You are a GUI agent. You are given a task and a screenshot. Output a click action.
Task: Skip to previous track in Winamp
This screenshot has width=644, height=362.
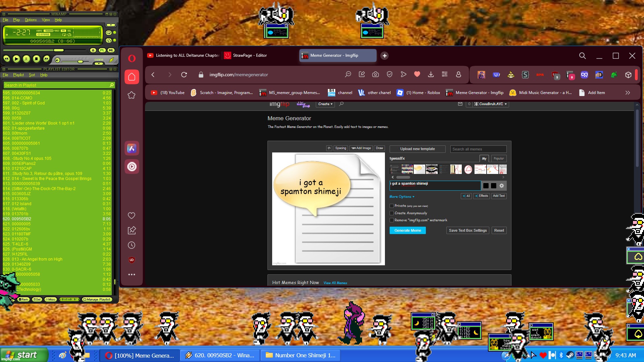6,59
